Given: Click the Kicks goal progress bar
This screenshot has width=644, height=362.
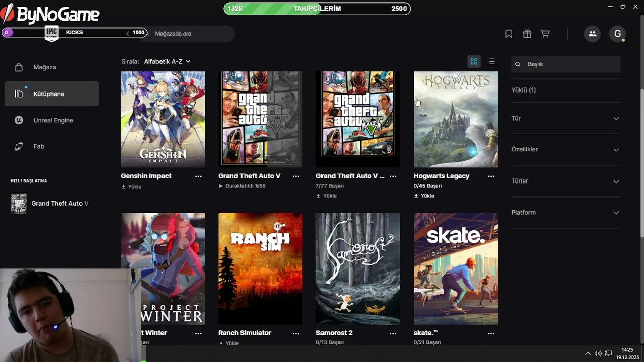Looking at the screenshot, I should [74, 33].
